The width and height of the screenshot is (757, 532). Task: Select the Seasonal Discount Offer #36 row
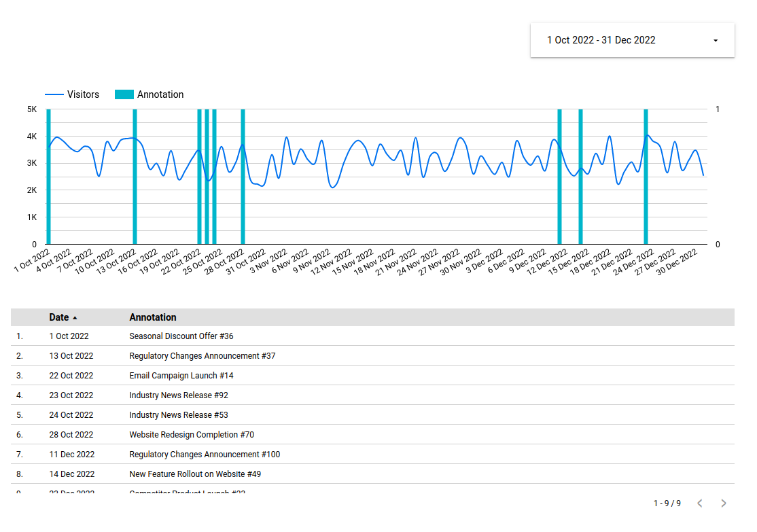click(181, 336)
